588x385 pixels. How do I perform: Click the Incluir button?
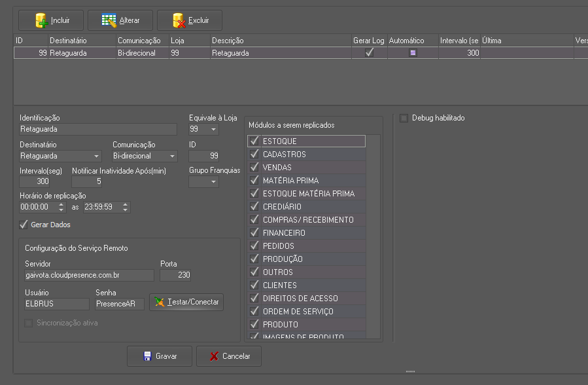pyautogui.click(x=51, y=20)
